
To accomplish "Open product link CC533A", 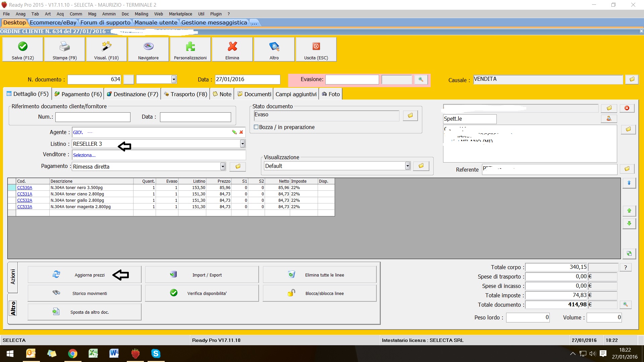I will point(24,207).
